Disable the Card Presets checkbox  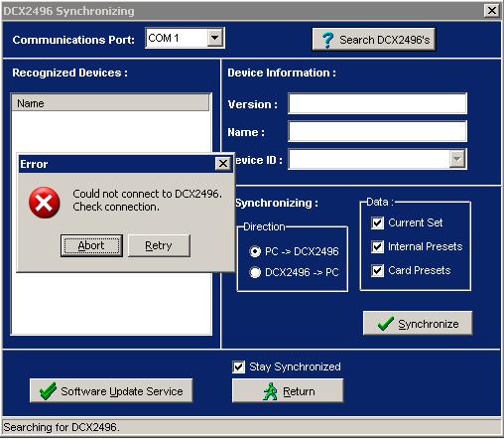(x=377, y=270)
